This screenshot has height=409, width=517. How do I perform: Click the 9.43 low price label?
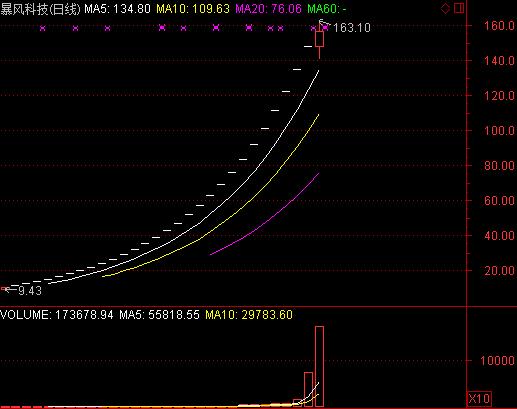(30, 291)
